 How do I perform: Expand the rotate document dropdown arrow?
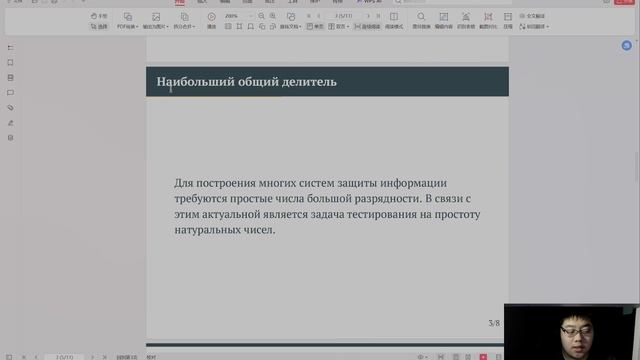pos(300,27)
